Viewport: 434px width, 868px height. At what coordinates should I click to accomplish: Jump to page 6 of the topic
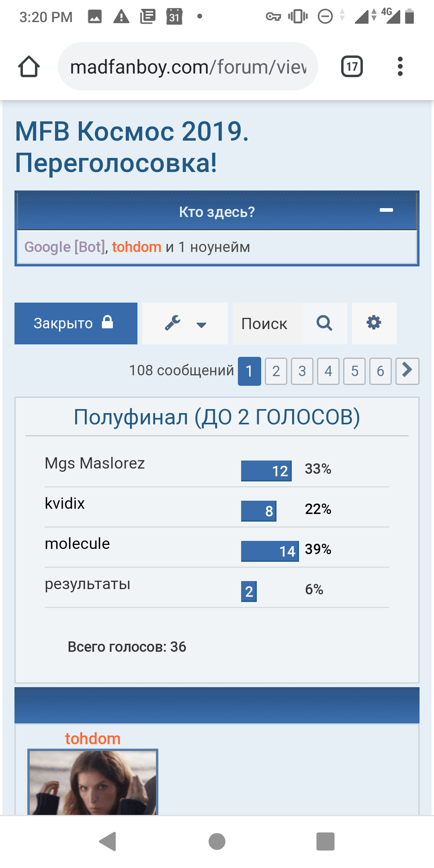pyautogui.click(x=380, y=371)
